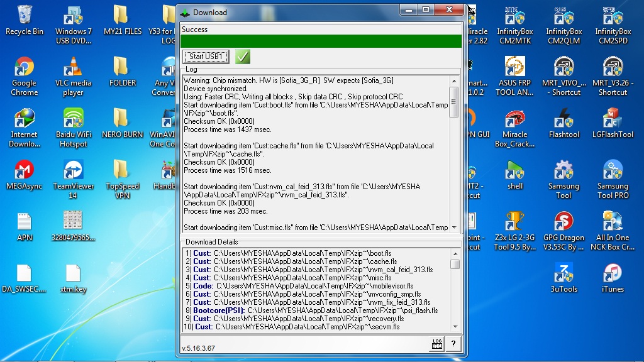Launch Baidu WiFi Hotspot
Image resolution: width=644 pixels, height=362 pixels.
click(73, 128)
